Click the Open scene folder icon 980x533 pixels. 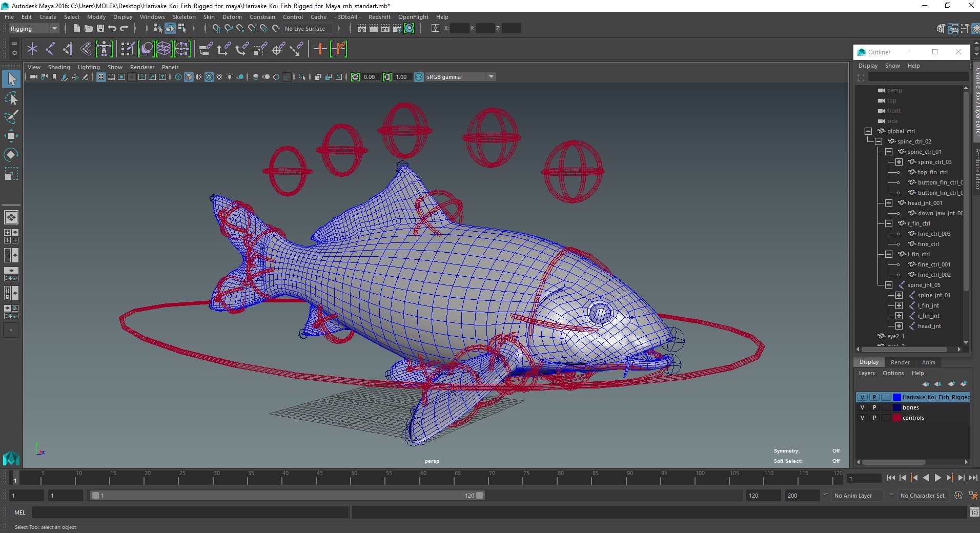[x=89, y=29]
